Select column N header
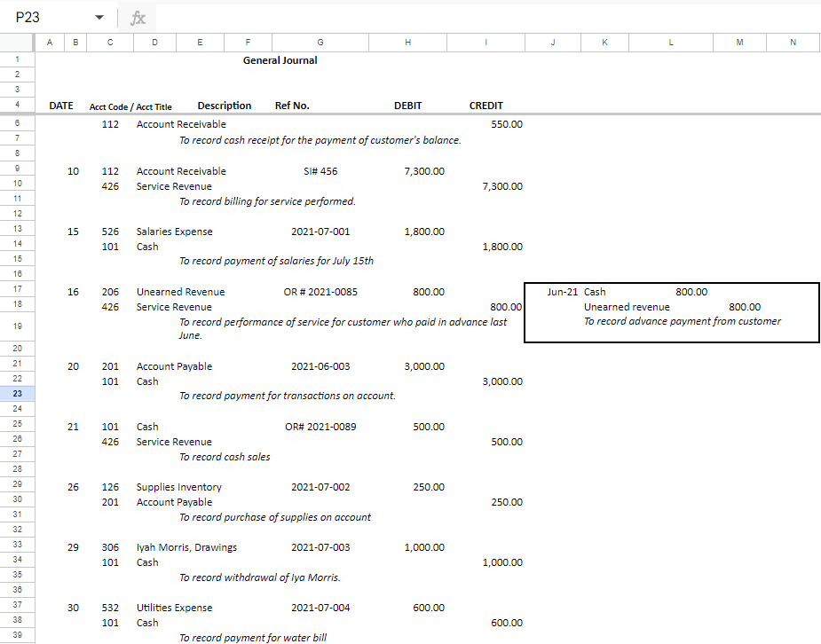The image size is (821, 644). pos(793,43)
